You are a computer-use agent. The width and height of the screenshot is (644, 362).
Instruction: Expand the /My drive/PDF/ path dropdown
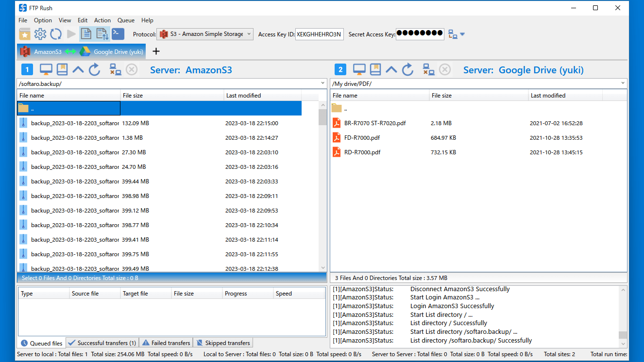point(623,83)
